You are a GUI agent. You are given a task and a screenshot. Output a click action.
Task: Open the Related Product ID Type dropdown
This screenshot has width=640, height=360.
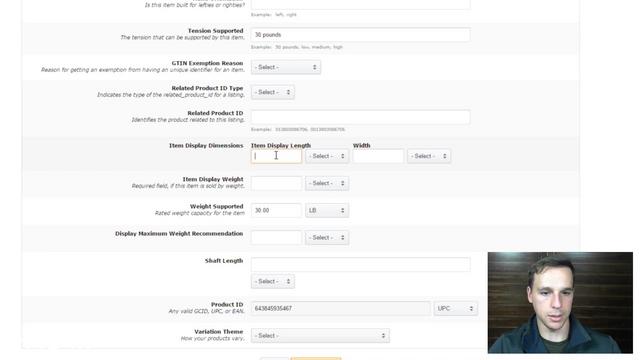point(273,92)
